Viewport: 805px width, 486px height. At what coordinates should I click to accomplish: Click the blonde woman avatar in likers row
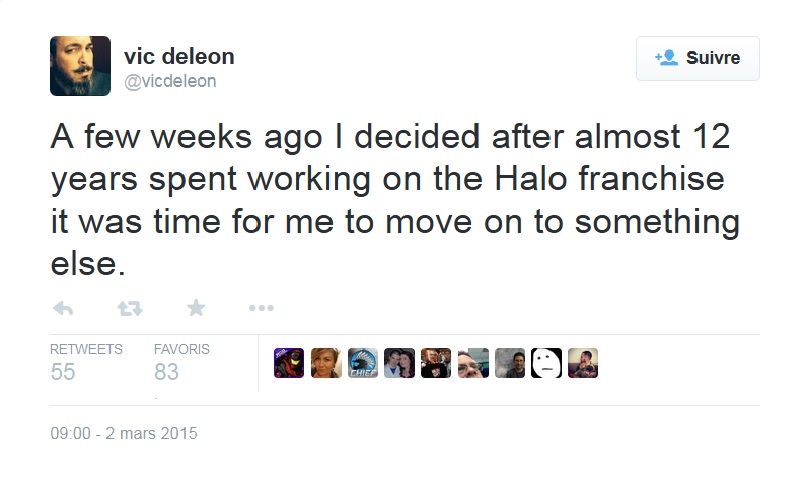point(326,363)
